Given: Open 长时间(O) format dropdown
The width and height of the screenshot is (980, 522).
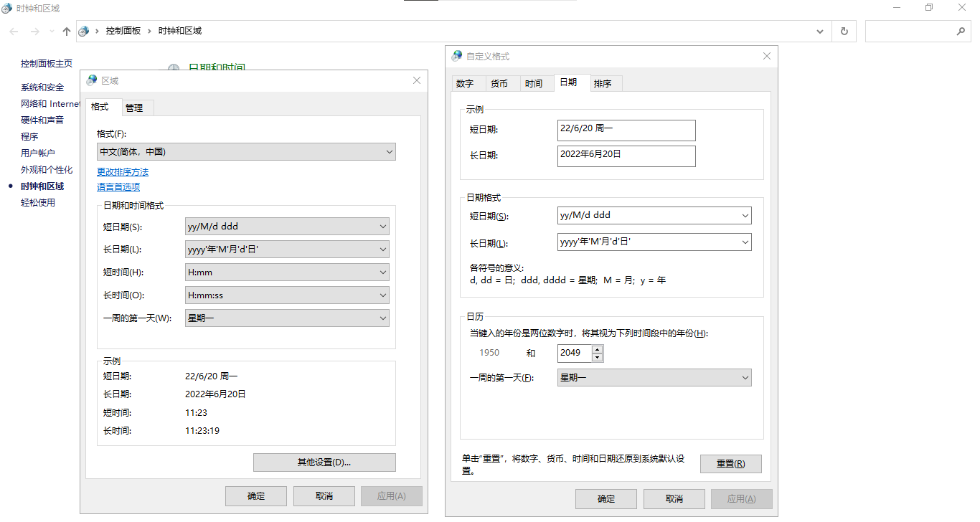Looking at the screenshot, I should click(287, 295).
